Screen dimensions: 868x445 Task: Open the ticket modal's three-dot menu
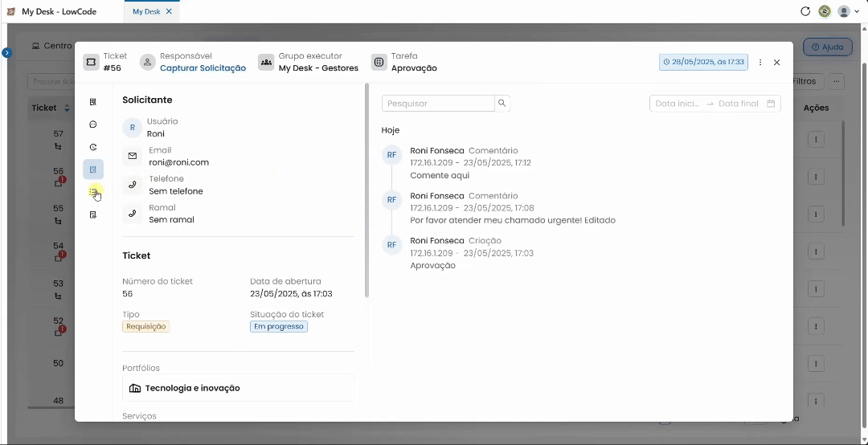(x=760, y=63)
